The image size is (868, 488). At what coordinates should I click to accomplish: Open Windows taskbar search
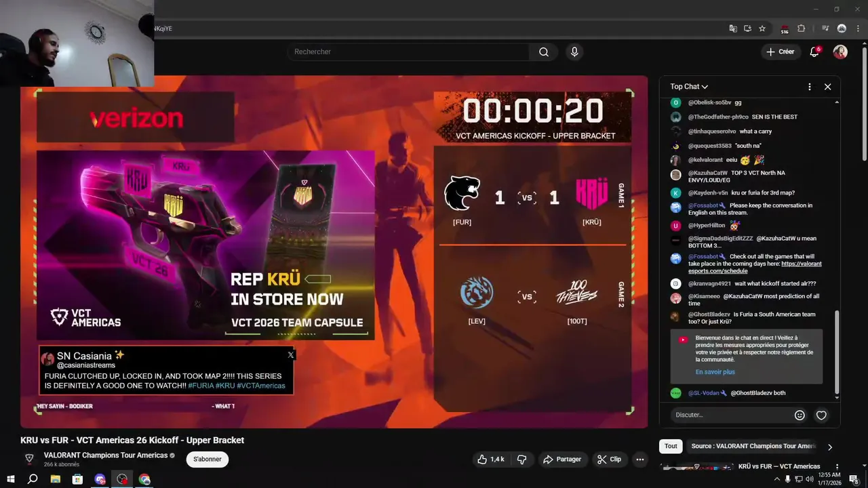(32, 479)
